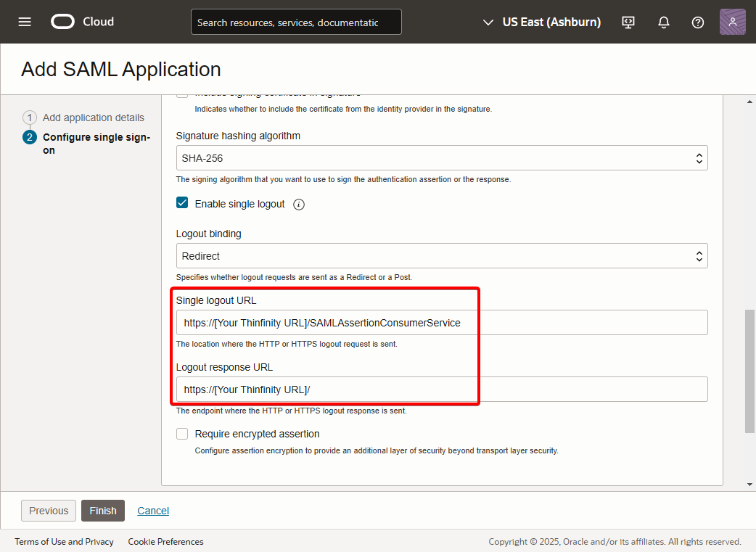Go to step 1 Add application details
Viewport: 756px width, 552px height.
pyautogui.click(x=83, y=118)
